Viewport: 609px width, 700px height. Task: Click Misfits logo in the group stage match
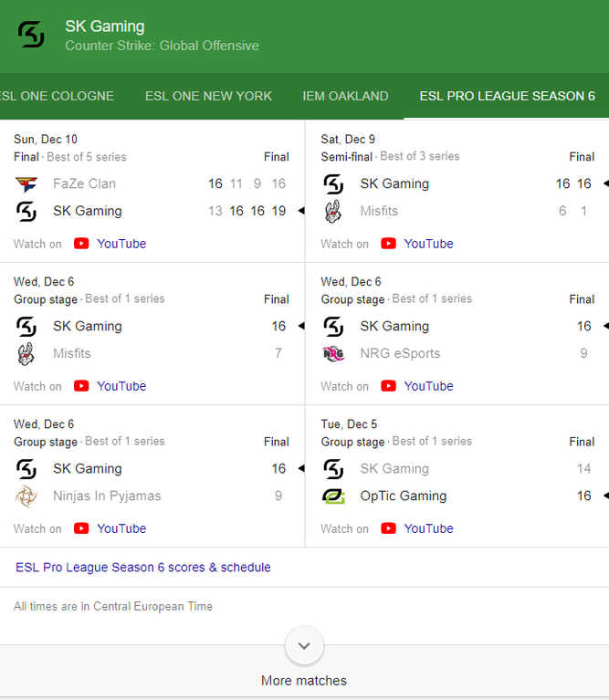tap(26, 353)
